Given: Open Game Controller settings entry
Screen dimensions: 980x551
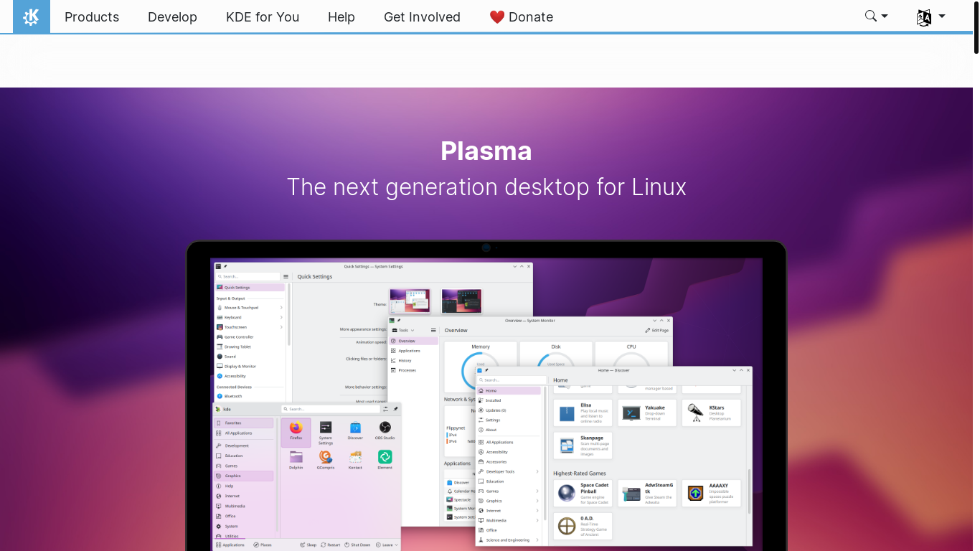Looking at the screenshot, I should click(x=250, y=336).
